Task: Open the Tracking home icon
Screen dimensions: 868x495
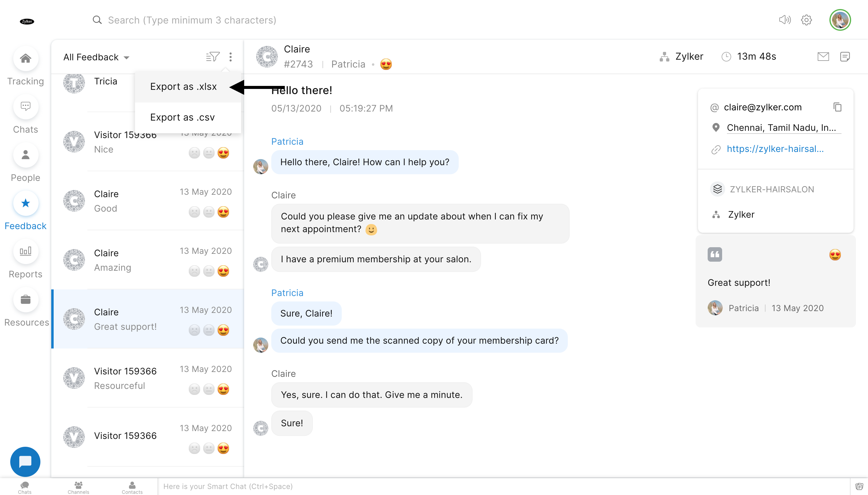Action: click(x=26, y=58)
